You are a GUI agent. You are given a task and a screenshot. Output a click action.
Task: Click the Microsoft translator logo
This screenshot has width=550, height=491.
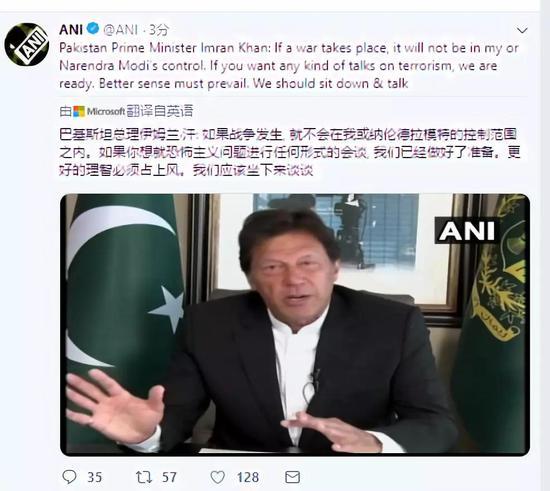point(99,112)
